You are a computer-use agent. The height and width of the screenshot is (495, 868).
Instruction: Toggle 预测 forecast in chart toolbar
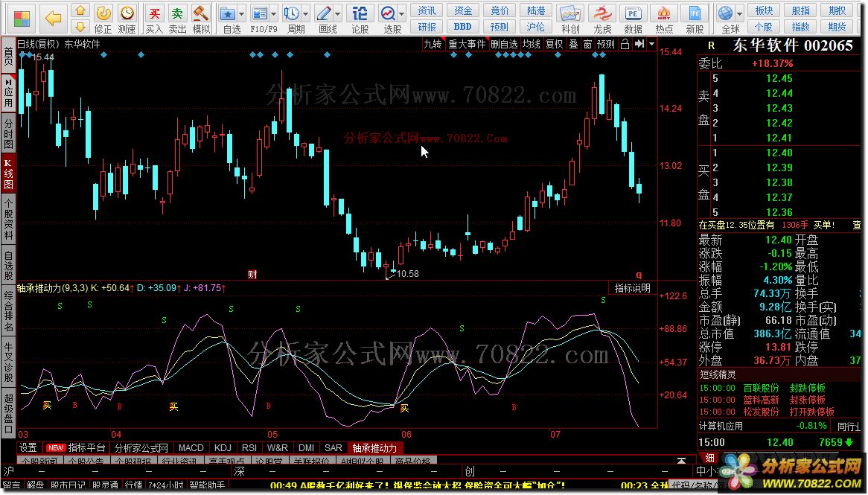tap(606, 44)
